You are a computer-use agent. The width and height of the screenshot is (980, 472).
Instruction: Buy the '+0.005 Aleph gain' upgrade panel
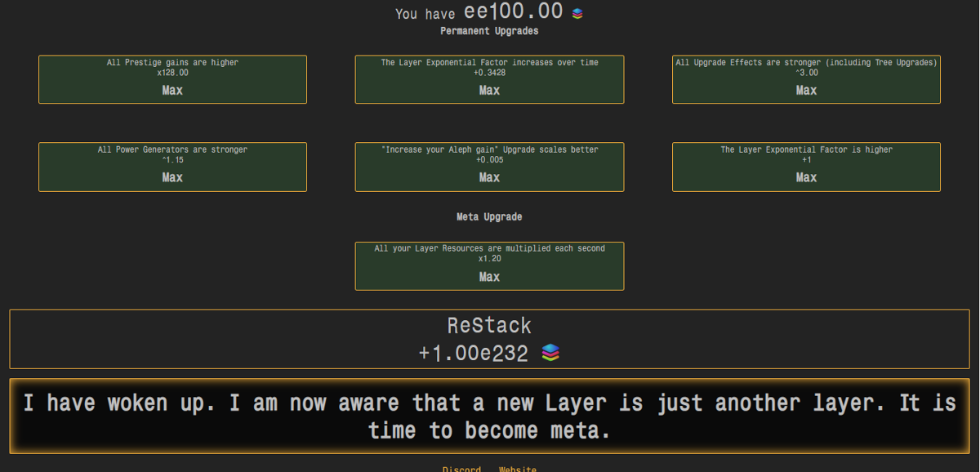click(x=488, y=167)
